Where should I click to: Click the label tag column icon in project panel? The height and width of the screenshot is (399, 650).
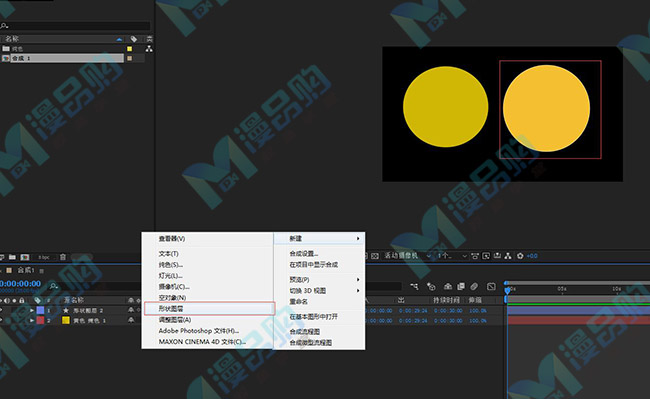coord(133,39)
